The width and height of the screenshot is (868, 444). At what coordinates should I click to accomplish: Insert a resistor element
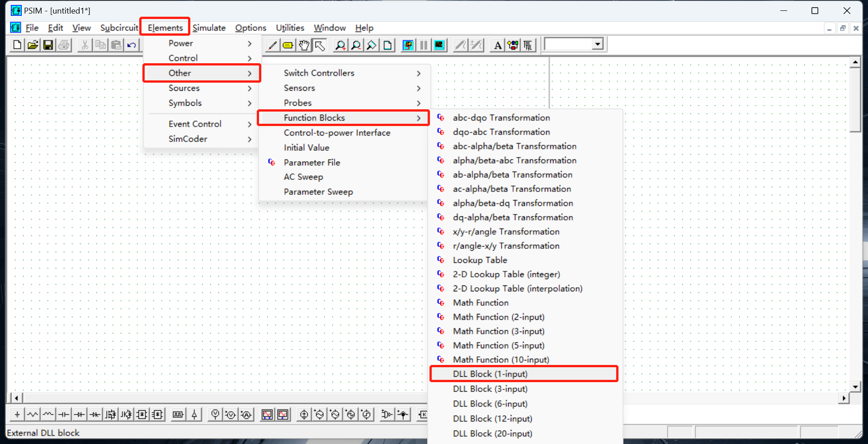33,414
